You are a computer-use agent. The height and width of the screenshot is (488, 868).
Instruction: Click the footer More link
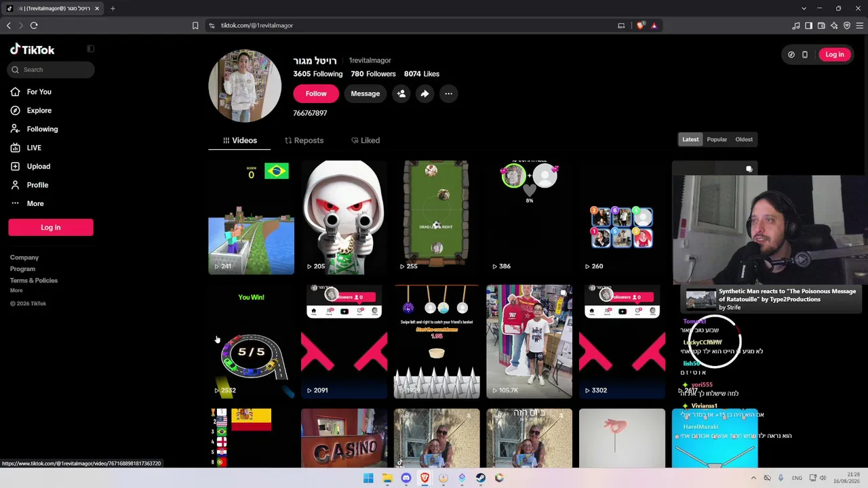click(16, 291)
